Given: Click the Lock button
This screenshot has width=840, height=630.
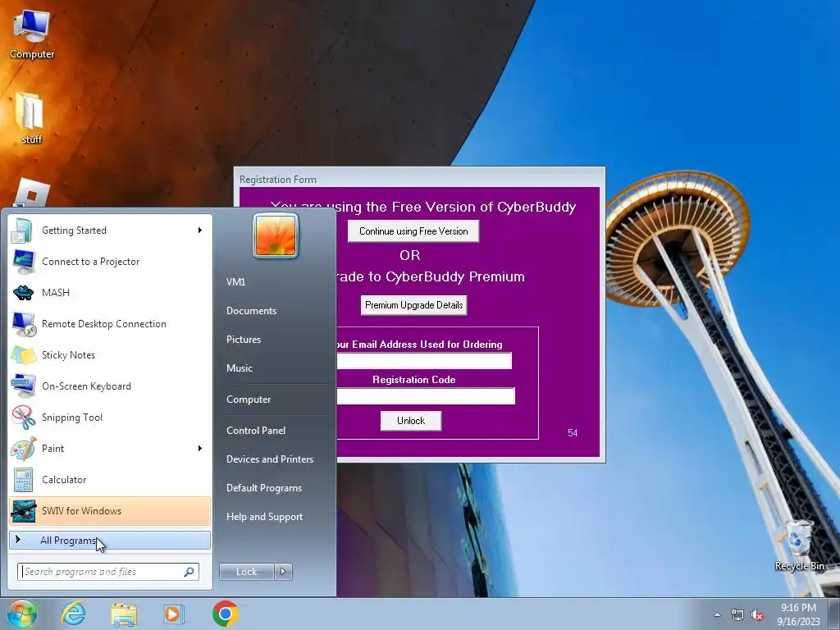Looking at the screenshot, I should tap(247, 572).
